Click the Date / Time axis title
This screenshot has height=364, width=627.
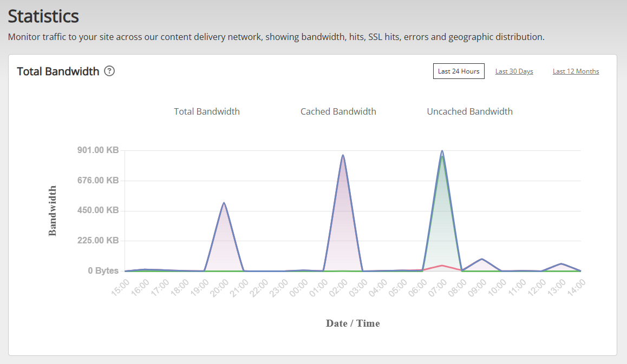[352, 323]
